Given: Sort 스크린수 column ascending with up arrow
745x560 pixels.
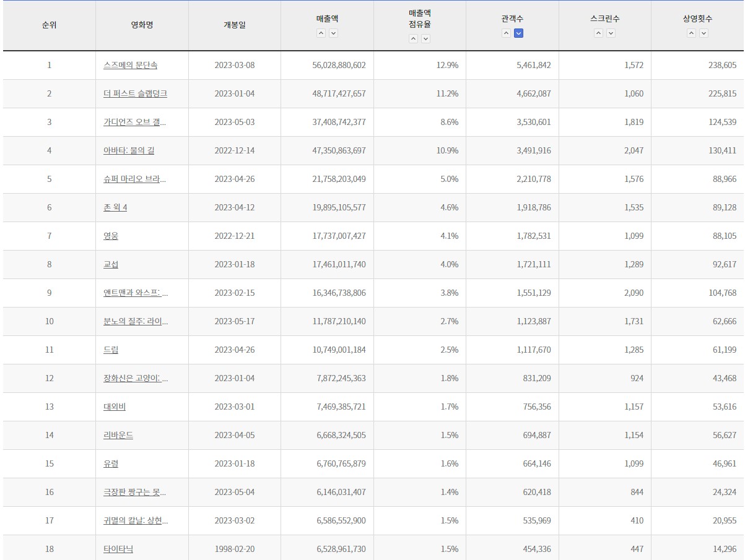Looking at the screenshot, I should [598, 33].
